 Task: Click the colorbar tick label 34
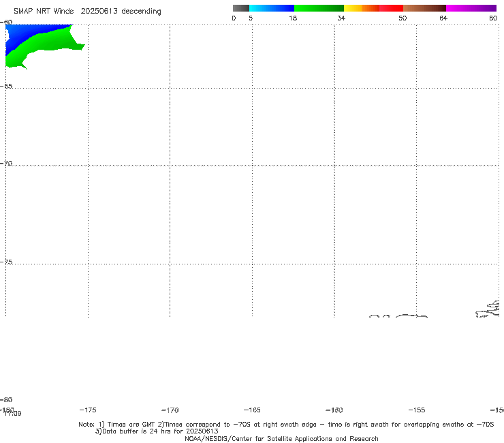341,18
